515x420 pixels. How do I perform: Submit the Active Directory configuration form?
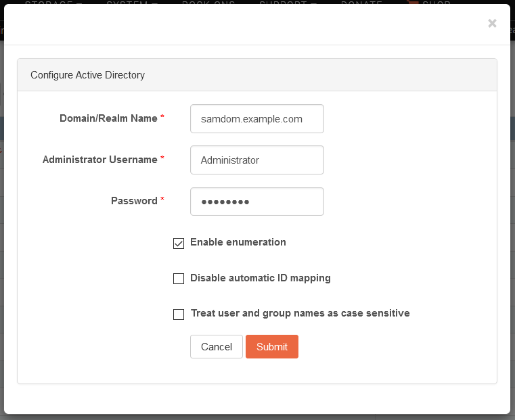[272, 346]
